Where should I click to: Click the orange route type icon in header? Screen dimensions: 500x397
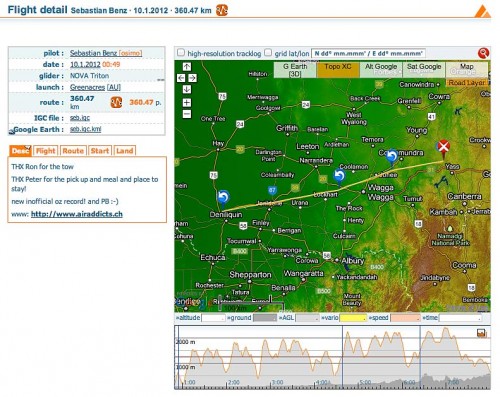point(222,10)
